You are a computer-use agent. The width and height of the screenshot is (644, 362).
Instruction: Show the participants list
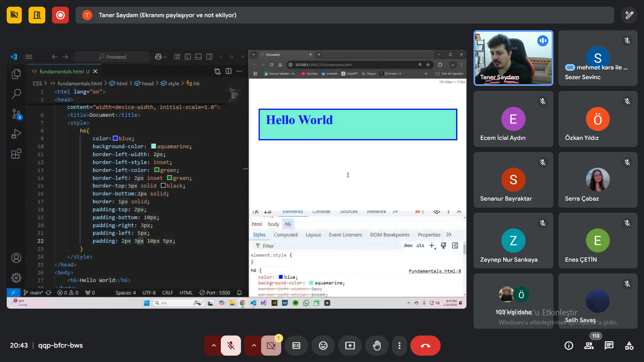589,345
